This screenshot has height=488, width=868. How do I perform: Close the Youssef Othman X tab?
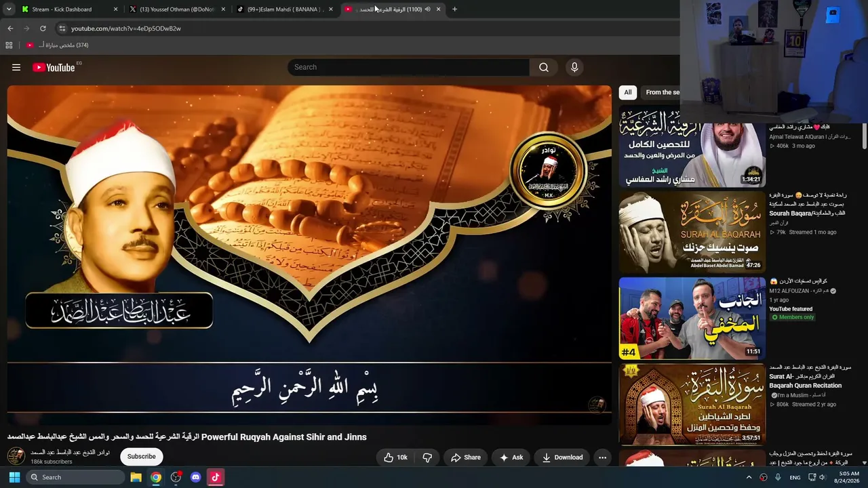[x=222, y=9]
